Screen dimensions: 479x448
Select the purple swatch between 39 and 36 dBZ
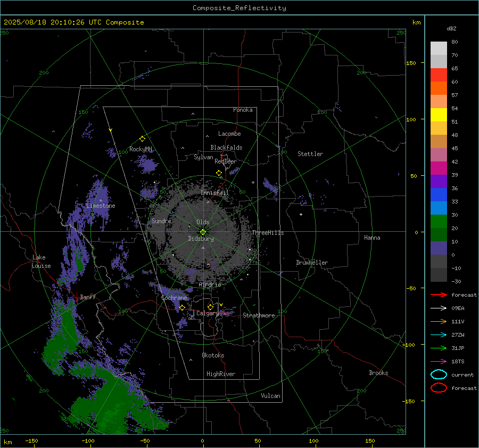click(x=439, y=181)
